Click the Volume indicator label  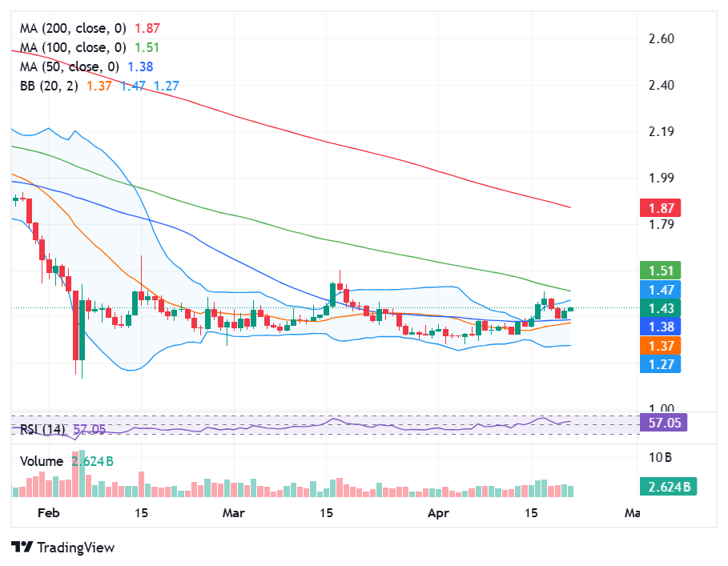(x=42, y=461)
